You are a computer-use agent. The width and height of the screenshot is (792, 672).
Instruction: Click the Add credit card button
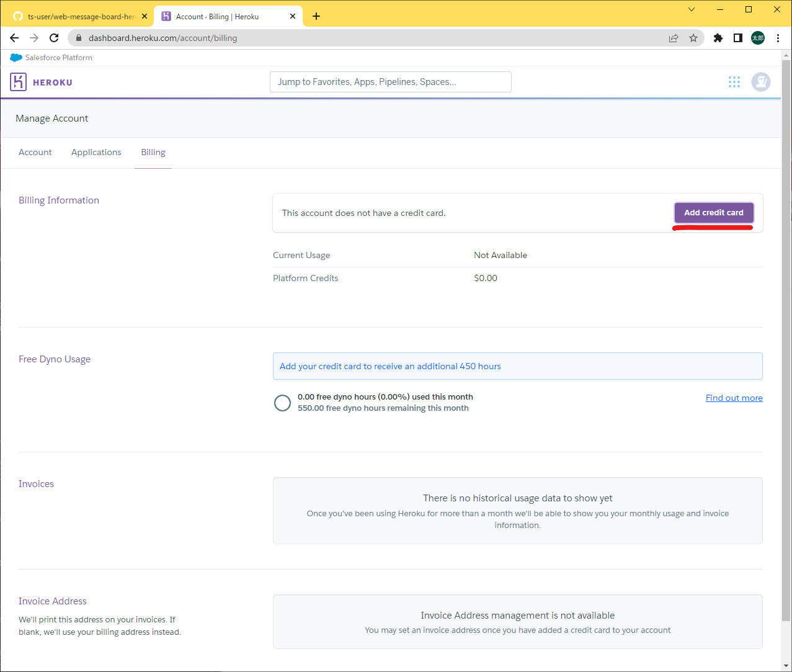(714, 213)
